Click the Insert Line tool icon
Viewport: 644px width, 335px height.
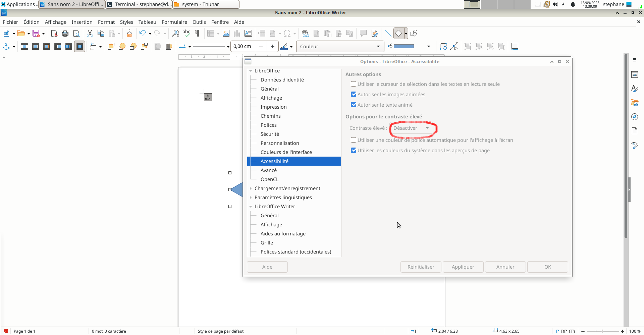tap(388, 34)
